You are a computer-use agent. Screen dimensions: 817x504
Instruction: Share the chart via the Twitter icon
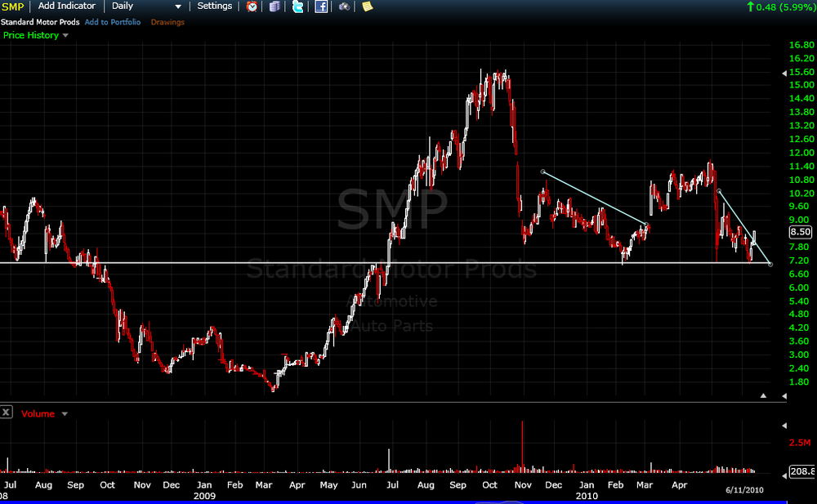point(297,7)
